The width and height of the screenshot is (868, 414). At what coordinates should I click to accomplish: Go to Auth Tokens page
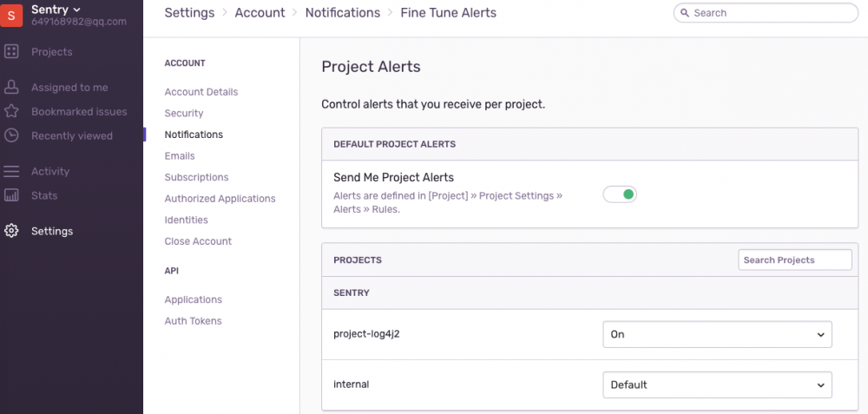194,321
